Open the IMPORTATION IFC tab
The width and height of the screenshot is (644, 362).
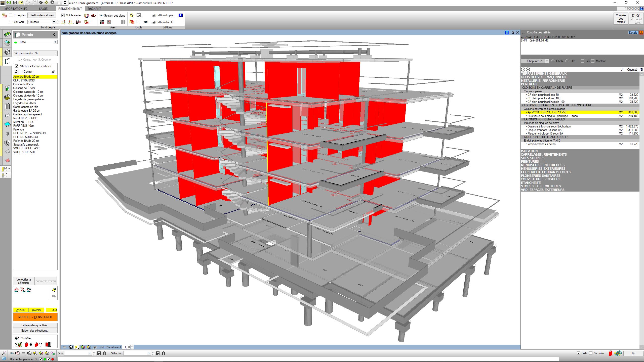pos(16,9)
